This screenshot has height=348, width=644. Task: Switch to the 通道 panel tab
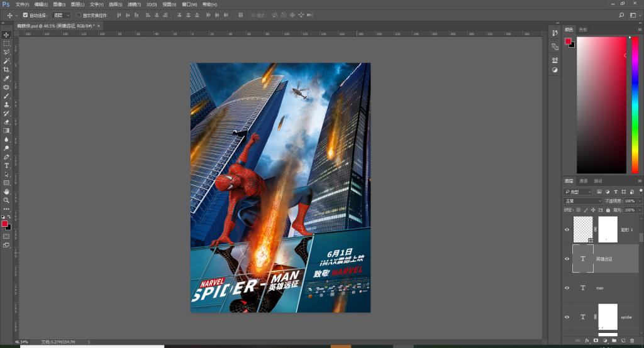583,181
